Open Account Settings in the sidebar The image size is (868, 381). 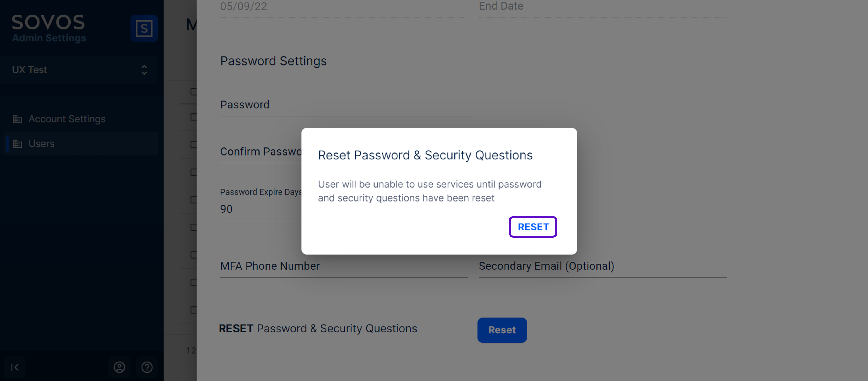[67, 119]
